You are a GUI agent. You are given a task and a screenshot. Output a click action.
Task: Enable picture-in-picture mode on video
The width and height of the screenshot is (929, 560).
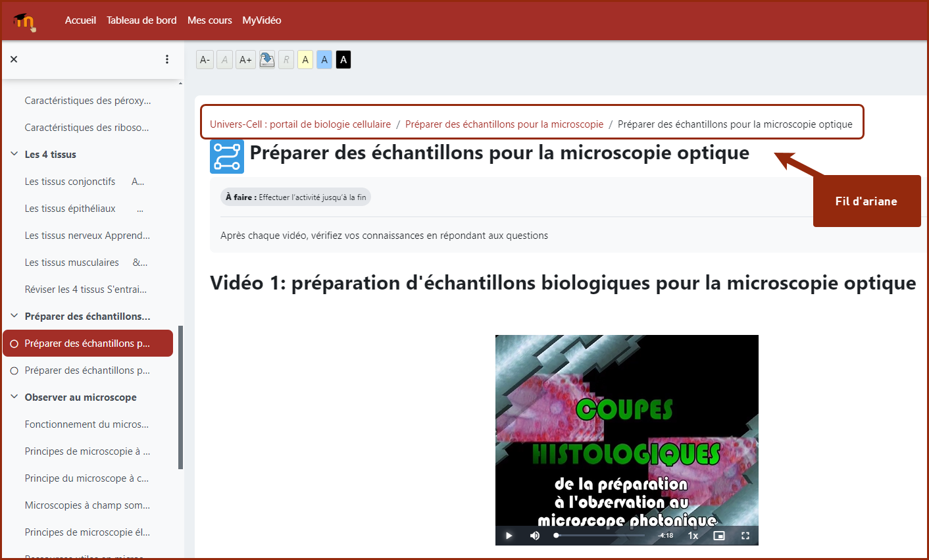pyautogui.click(x=719, y=536)
